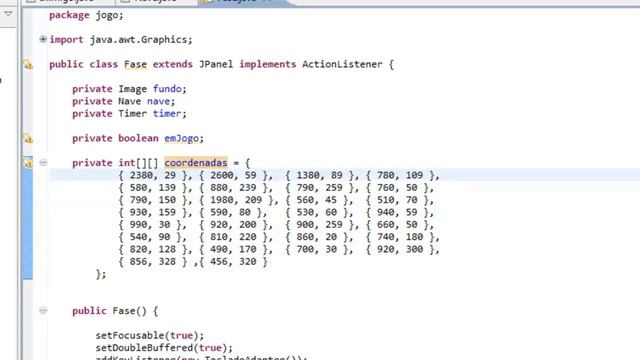Click the warning marker beside the emJogo line
Image resolution: width=640 pixels, height=360 pixels.
tap(28, 138)
